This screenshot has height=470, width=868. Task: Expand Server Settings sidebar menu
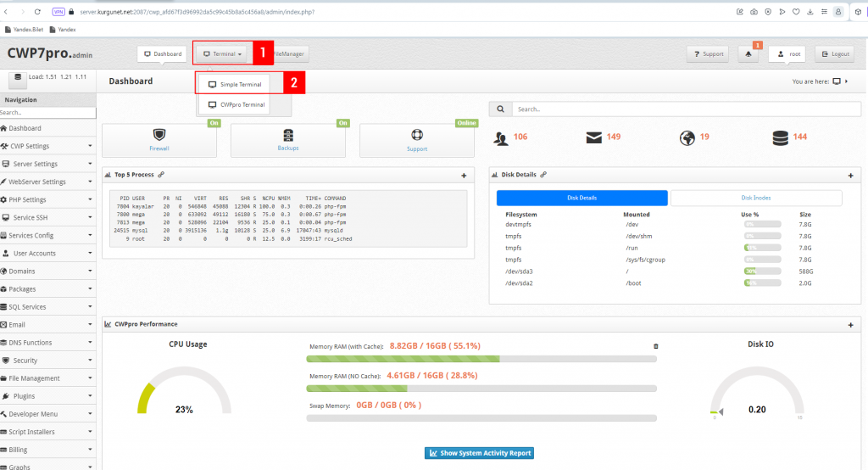tap(47, 164)
